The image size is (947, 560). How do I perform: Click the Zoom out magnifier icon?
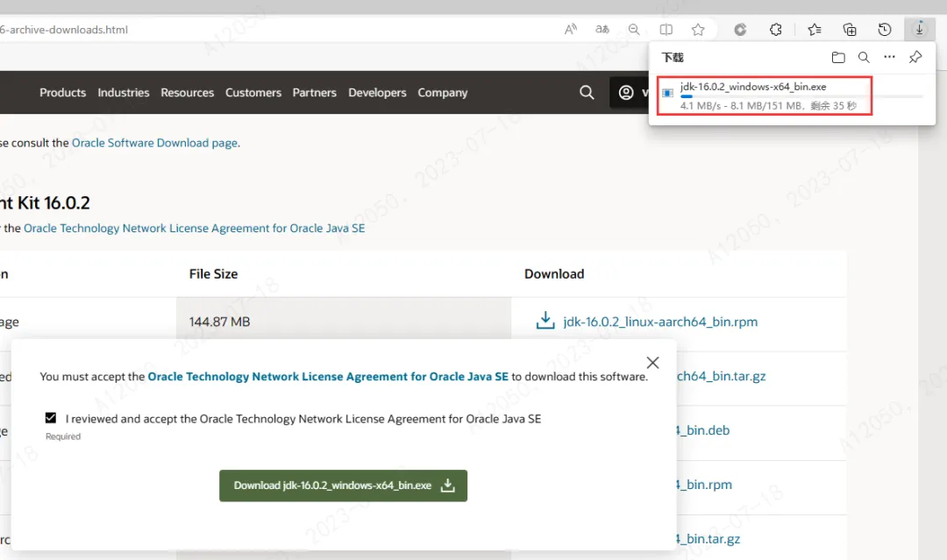[x=634, y=30]
